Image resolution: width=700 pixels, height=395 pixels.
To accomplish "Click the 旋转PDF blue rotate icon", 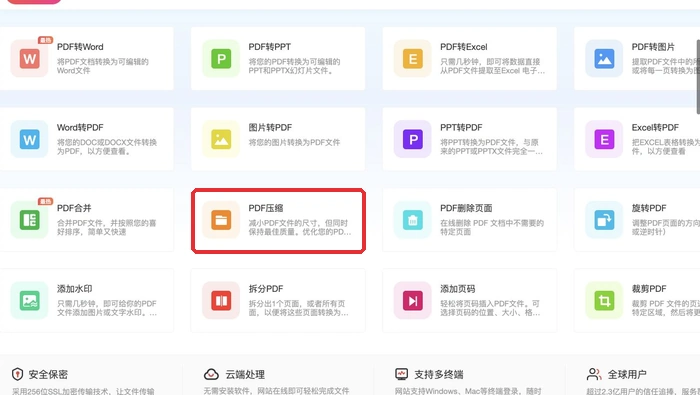I will pyautogui.click(x=604, y=220).
